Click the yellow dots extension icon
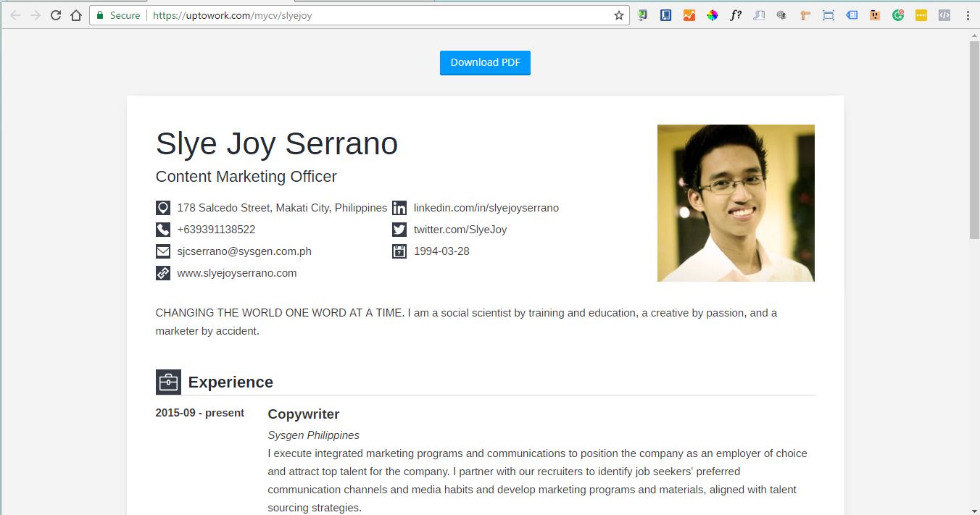This screenshot has width=980, height=515. tap(921, 14)
